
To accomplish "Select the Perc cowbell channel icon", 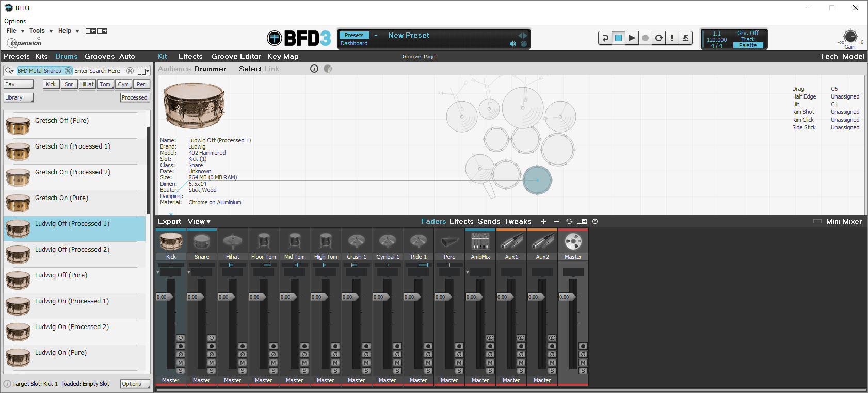I will 449,241.
